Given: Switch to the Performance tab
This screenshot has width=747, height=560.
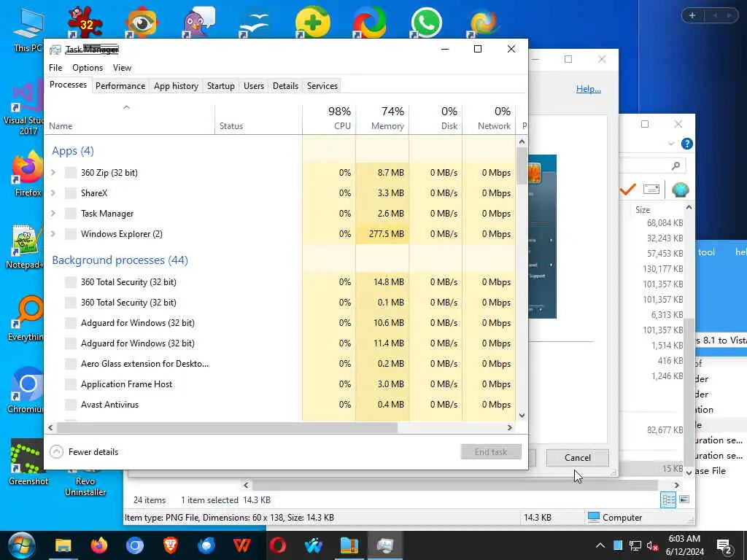Looking at the screenshot, I should pos(120,86).
